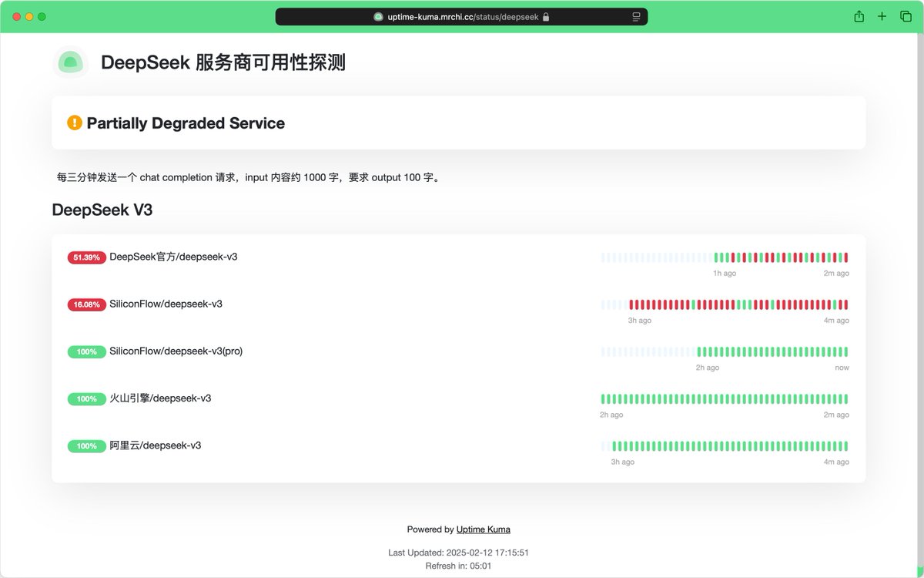Viewport: 924px width, 578px height.
Task: Open the Uptime Kuma link in the footer
Action: tap(483, 529)
